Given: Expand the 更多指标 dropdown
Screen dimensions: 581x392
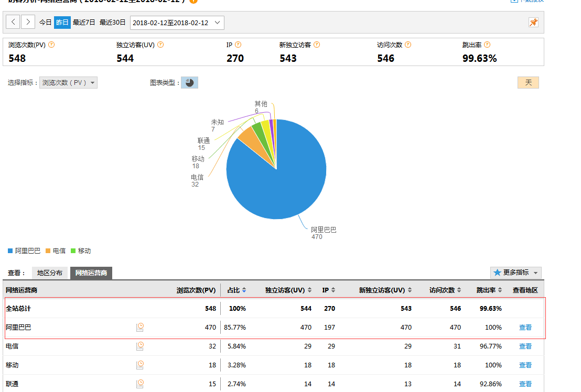Looking at the screenshot, I should (516, 273).
